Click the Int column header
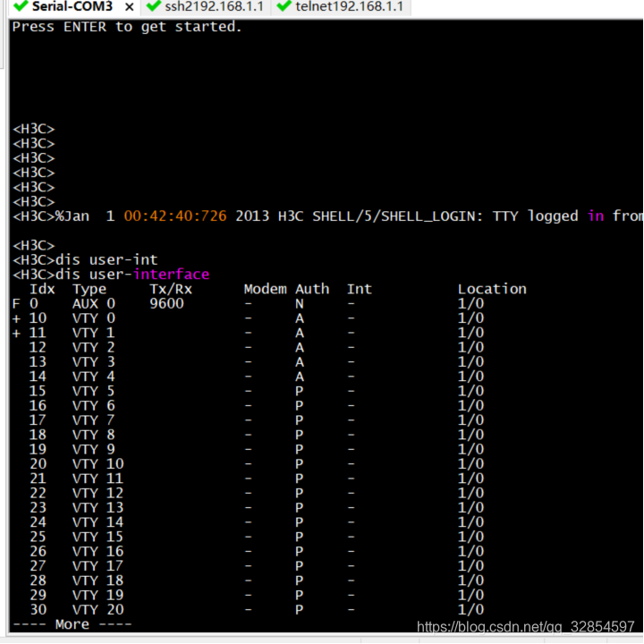Screen dimensions: 644x644 [360, 289]
